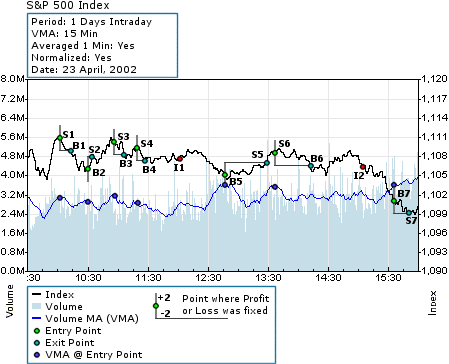Click the '14:30' time axis label

tap(328, 278)
